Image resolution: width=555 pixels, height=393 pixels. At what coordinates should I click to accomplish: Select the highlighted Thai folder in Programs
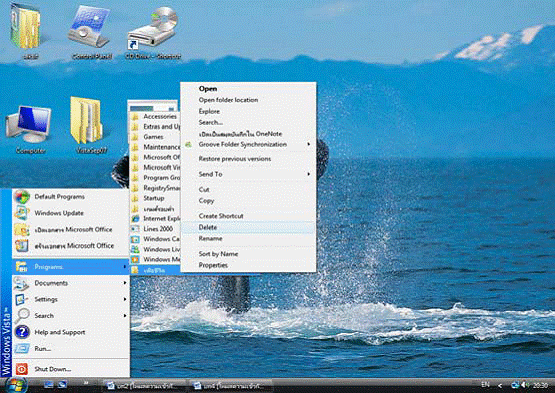tap(155, 270)
